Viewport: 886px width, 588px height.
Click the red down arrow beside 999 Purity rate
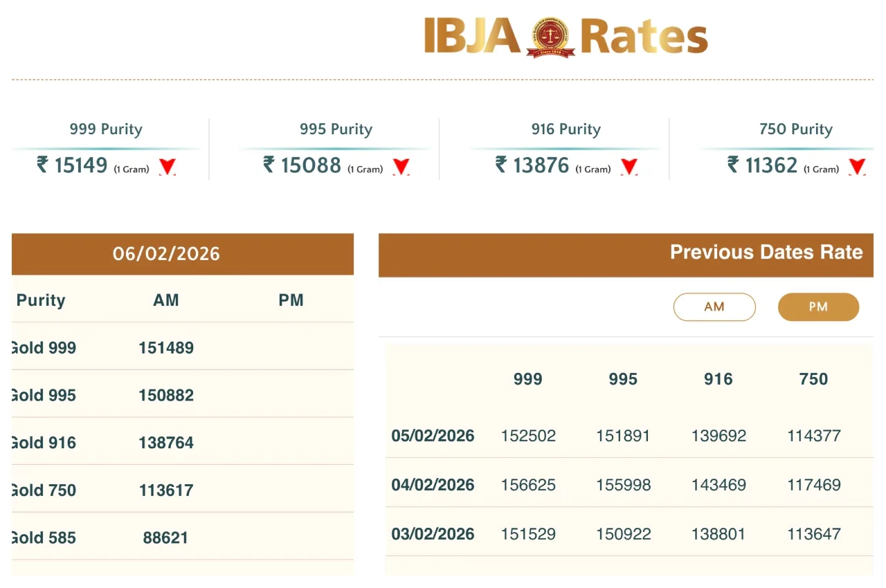click(x=167, y=166)
